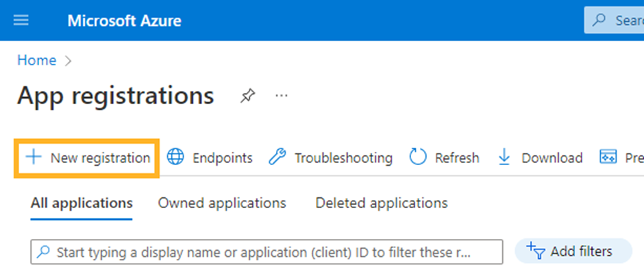Click the magnifier icon in the top search bar
The image size is (644, 276).
[x=600, y=21]
